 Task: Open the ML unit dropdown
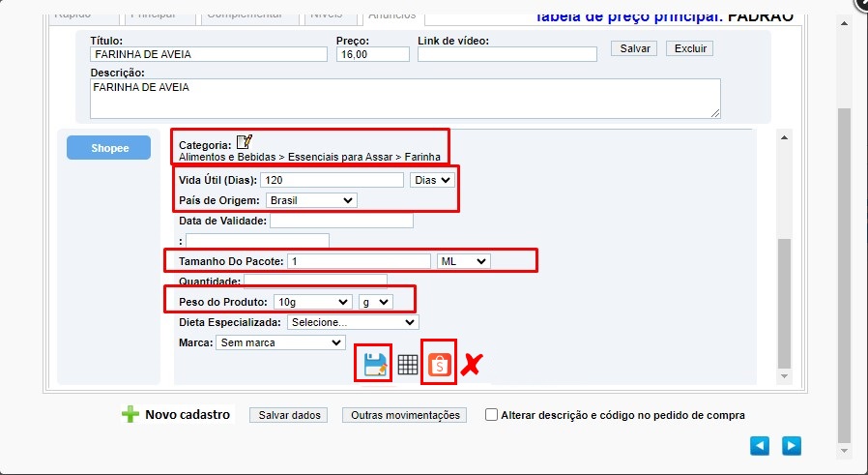(x=463, y=261)
